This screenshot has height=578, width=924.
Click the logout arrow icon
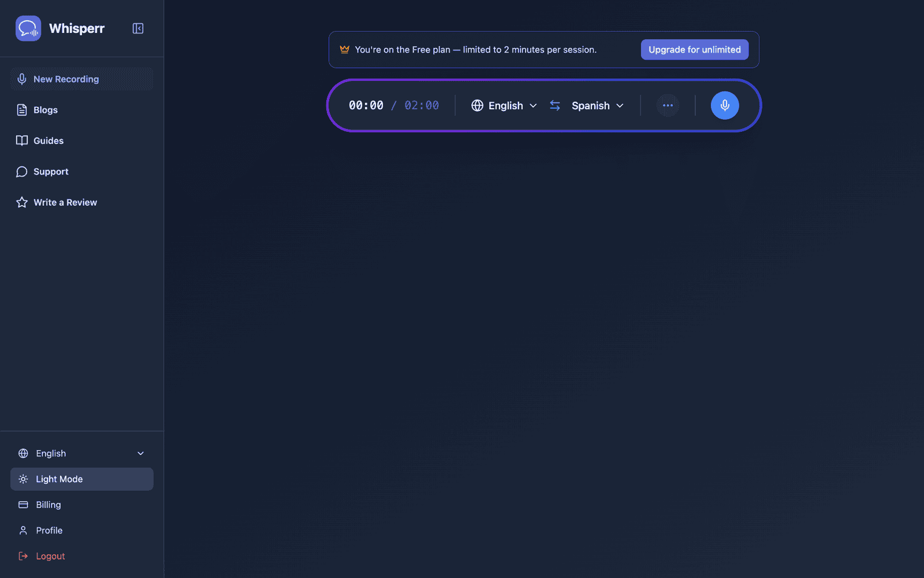(x=23, y=556)
